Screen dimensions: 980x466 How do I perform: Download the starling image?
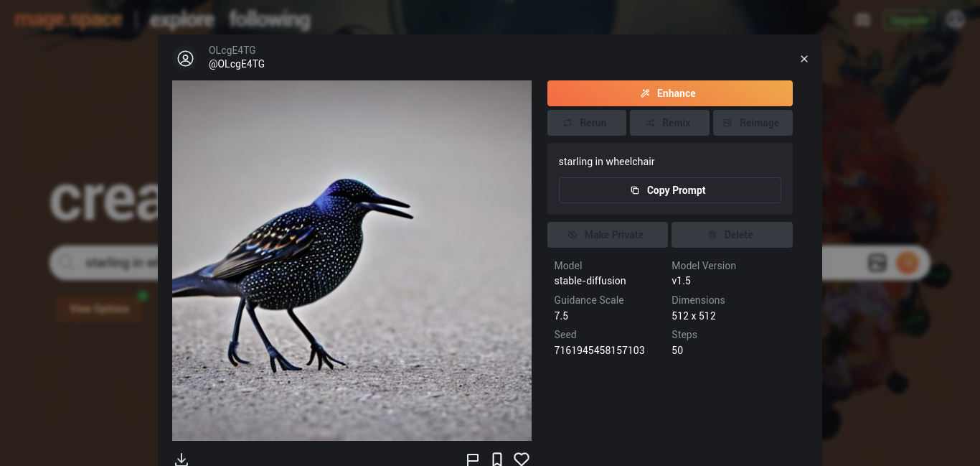pyautogui.click(x=182, y=459)
